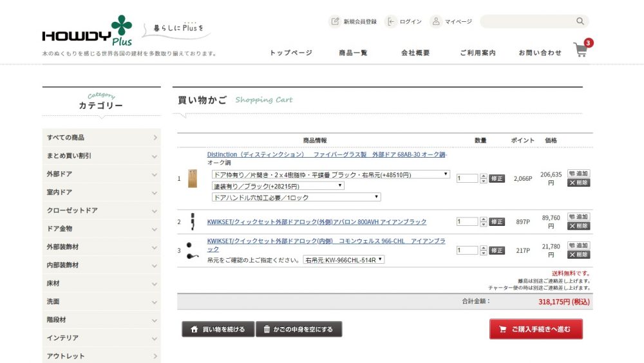This screenshot has height=363, width=644.
Task: Open Distinction fiberglass door product link
Action: tap(327, 154)
